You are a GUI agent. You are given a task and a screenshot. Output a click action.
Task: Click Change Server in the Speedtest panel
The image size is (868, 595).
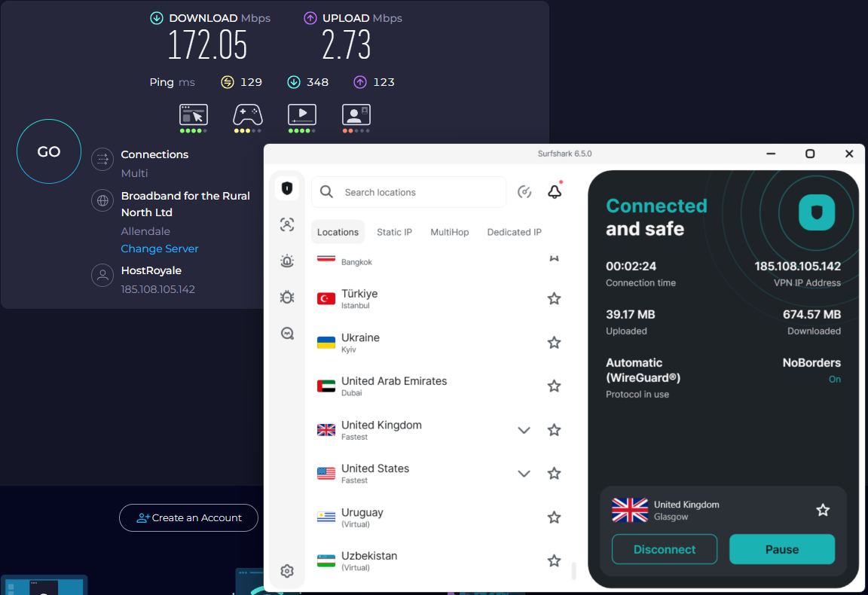coord(159,249)
